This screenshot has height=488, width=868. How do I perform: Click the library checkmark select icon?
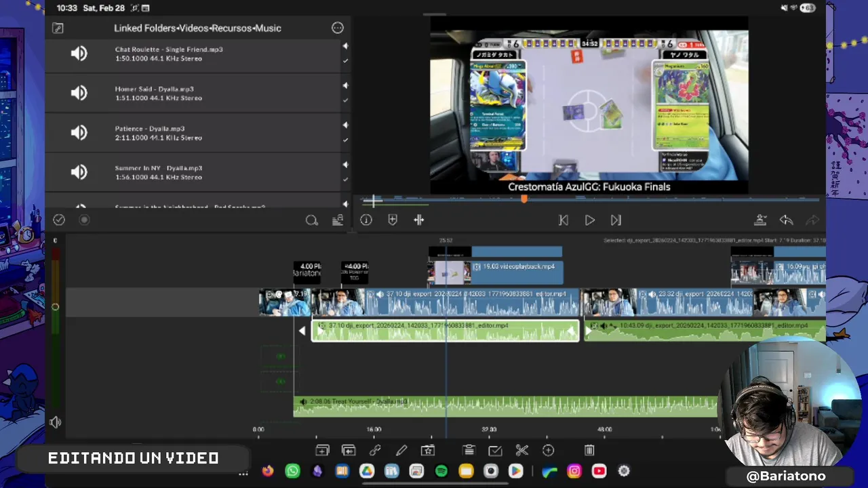coord(59,220)
